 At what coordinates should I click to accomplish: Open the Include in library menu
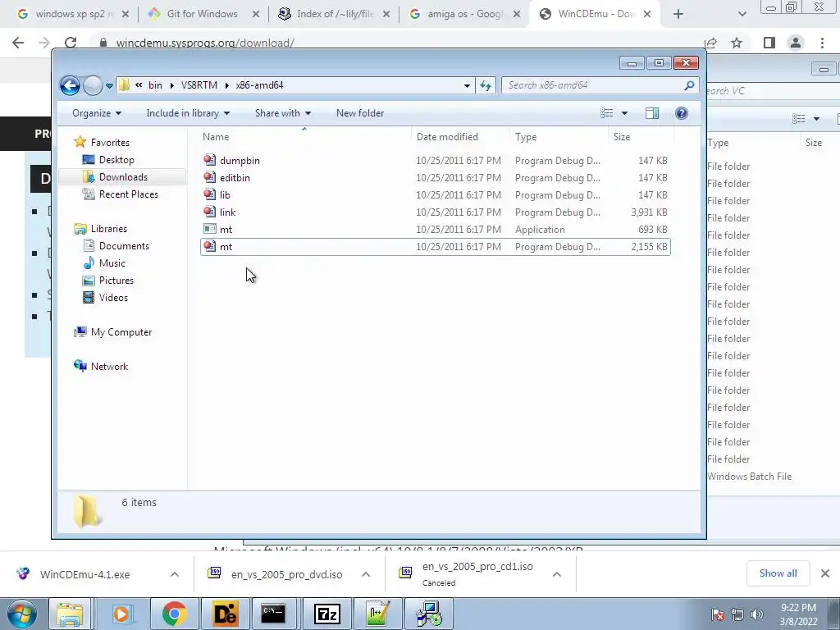188,113
